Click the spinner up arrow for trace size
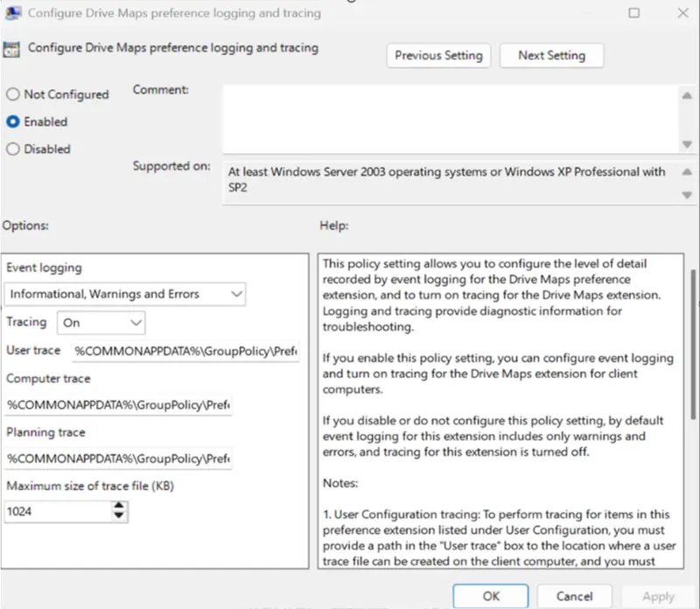Image resolution: width=700 pixels, height=609 pixels. click(x=120, y=506)
